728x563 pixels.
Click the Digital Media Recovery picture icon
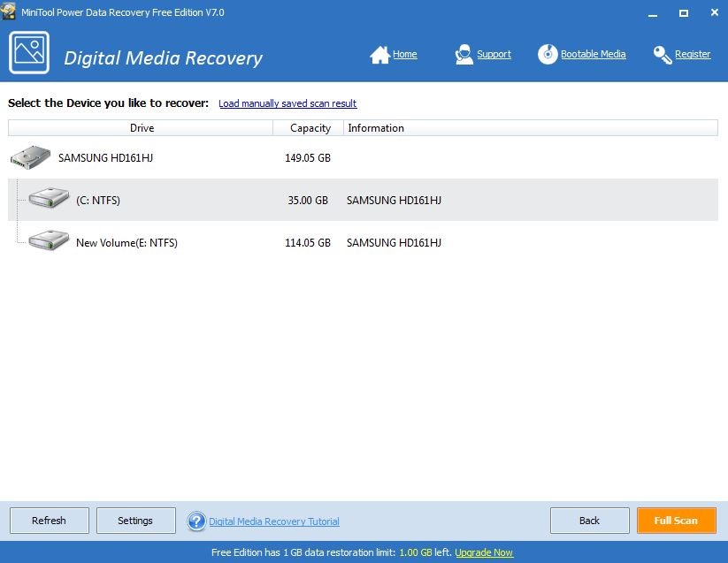tap(29, 52)
